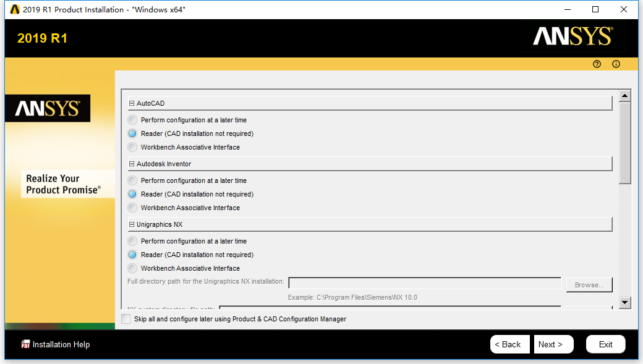Select Unigraphics NX Workbench Associative Interface
Viewport: 643px width, 364px height.
pos(132,268)
